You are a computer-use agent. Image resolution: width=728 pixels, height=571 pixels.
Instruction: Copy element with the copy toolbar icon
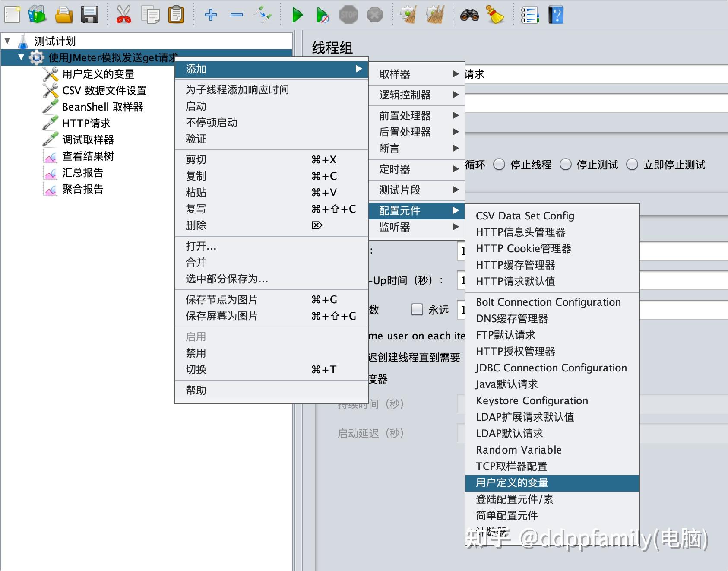(151, 14)
